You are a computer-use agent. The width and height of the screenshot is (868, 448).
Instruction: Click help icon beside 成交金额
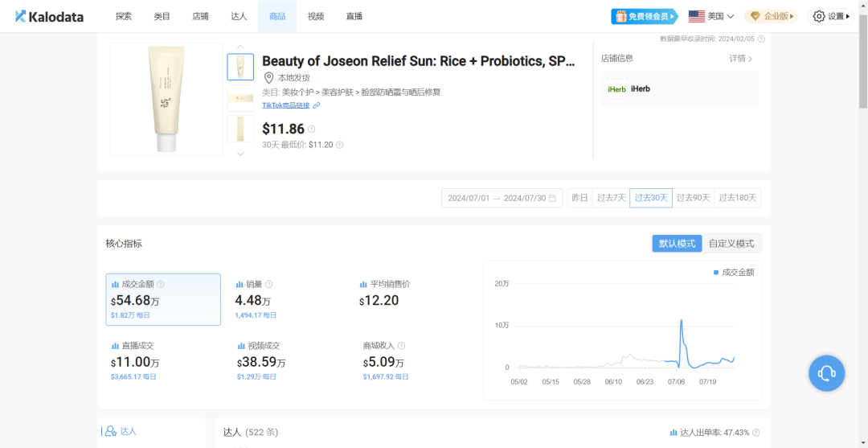coord(161,284)
